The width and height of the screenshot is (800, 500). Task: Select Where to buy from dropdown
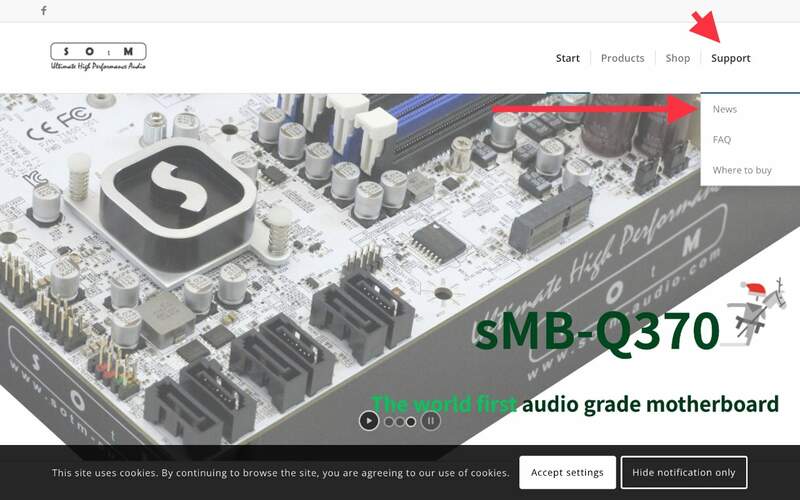(x=742, y=170)
